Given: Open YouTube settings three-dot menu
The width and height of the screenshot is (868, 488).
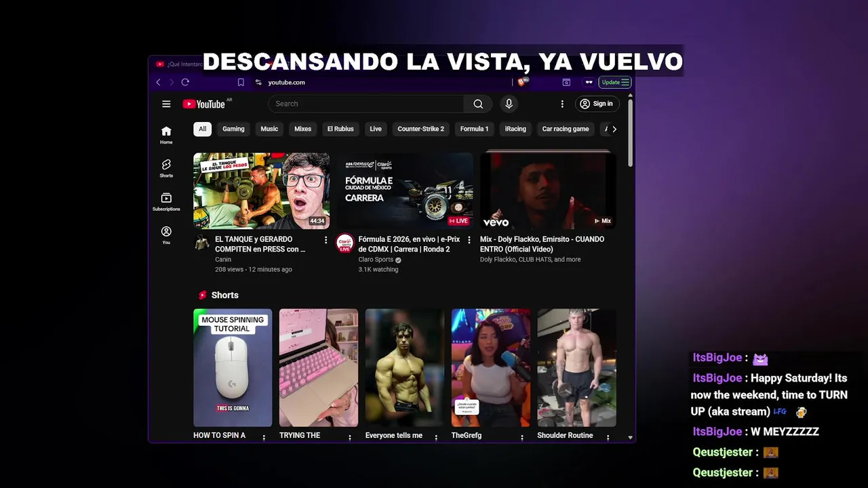Looking at the screenshot, I should click(x=562, y=104).
